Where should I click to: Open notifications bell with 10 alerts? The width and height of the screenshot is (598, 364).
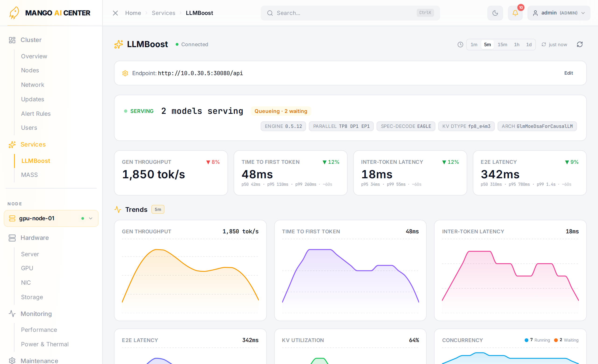[x=515, y=13]
